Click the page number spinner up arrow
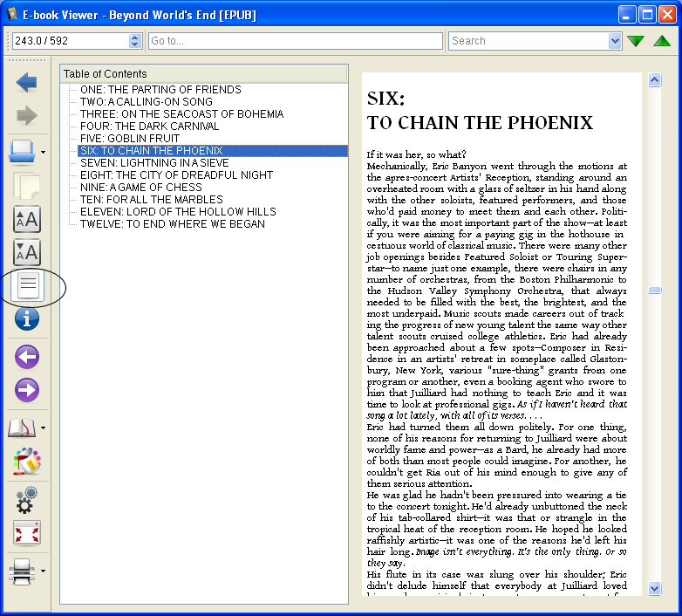 point(135,37)
